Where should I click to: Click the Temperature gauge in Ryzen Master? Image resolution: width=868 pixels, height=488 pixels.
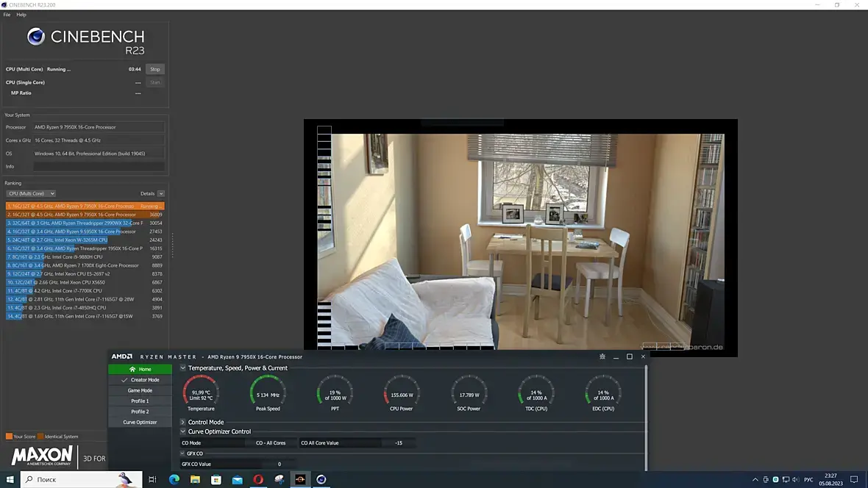[x=201, y=393]
